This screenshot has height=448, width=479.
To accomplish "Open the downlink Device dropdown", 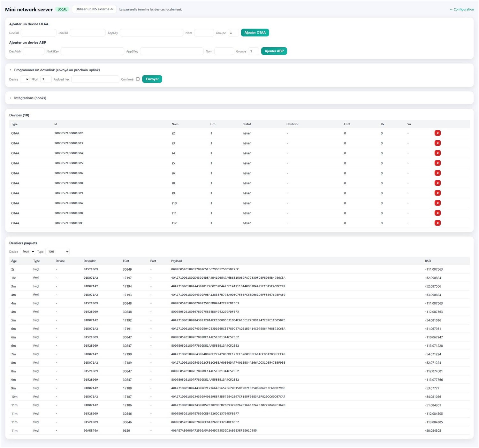I will click(x=25, y=79).
